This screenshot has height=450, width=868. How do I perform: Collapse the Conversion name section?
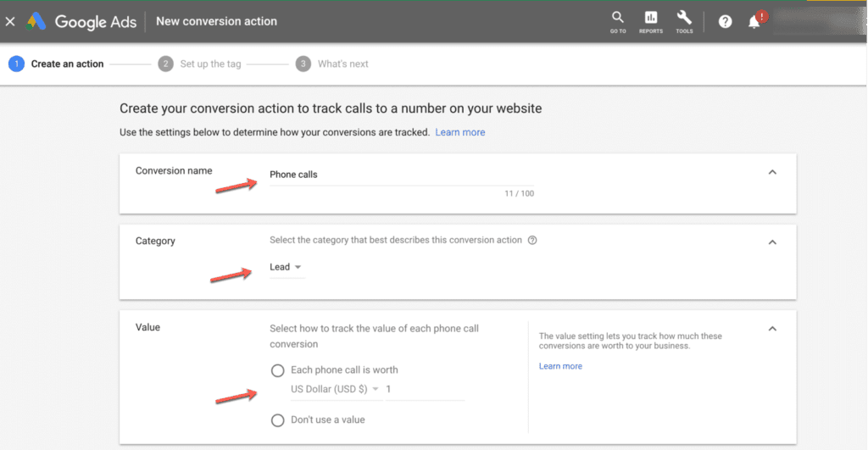tap(771, 172)
